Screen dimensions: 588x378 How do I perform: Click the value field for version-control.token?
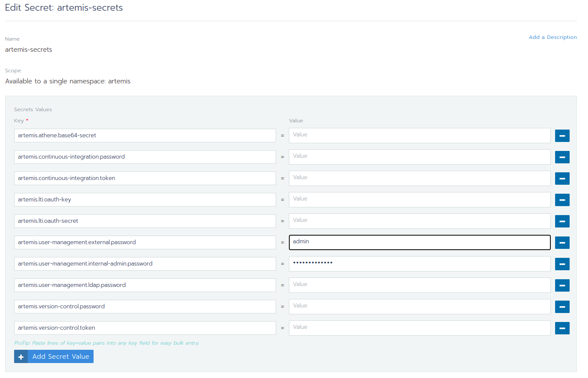coord(419,328)
